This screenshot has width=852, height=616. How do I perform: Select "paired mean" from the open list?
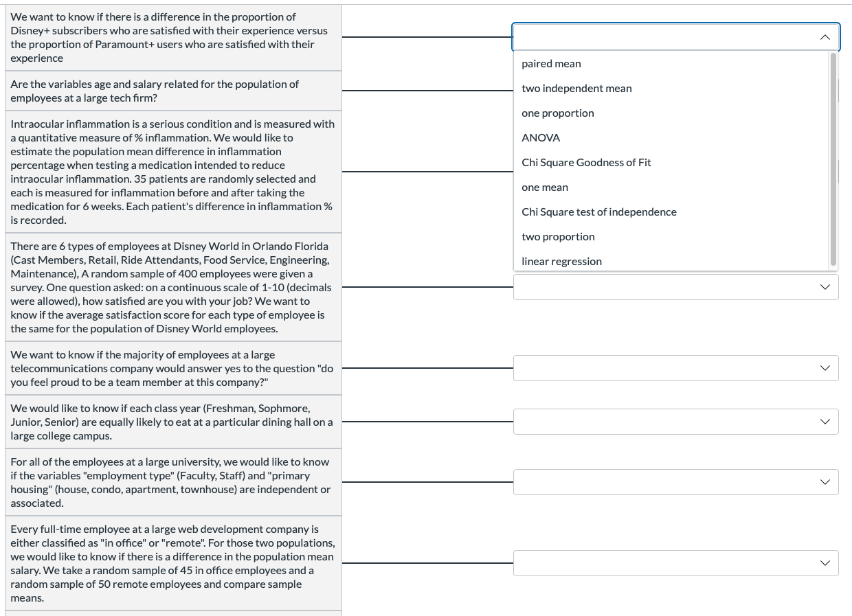pos(550,63)
